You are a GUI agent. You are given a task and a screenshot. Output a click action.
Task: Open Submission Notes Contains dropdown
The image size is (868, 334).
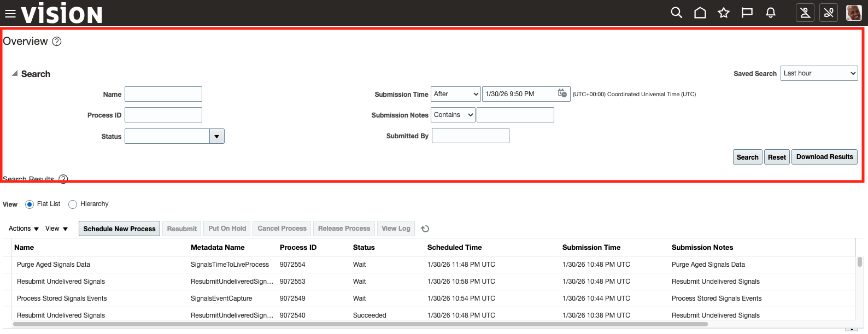click(453, 115)
